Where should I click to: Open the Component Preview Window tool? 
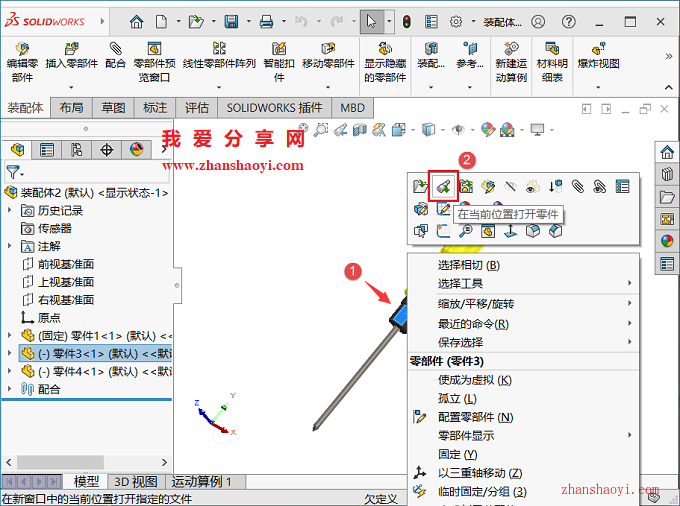154,62
